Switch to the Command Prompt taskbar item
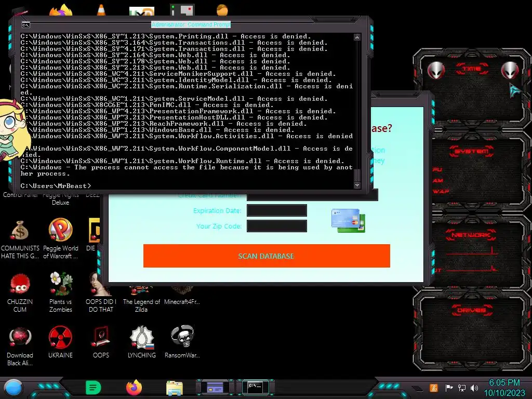Image resolution: width=532 pixels, height=399 pixels. point(255,387)
